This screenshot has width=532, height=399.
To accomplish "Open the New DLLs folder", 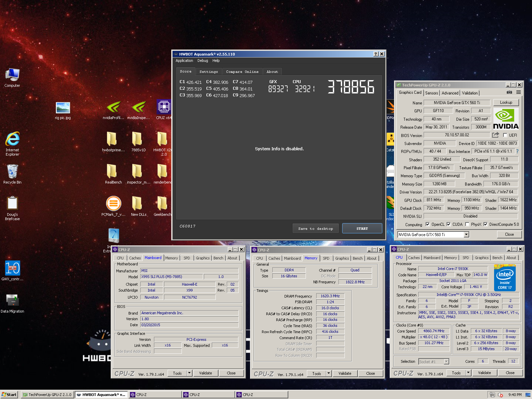I will 139,206.
